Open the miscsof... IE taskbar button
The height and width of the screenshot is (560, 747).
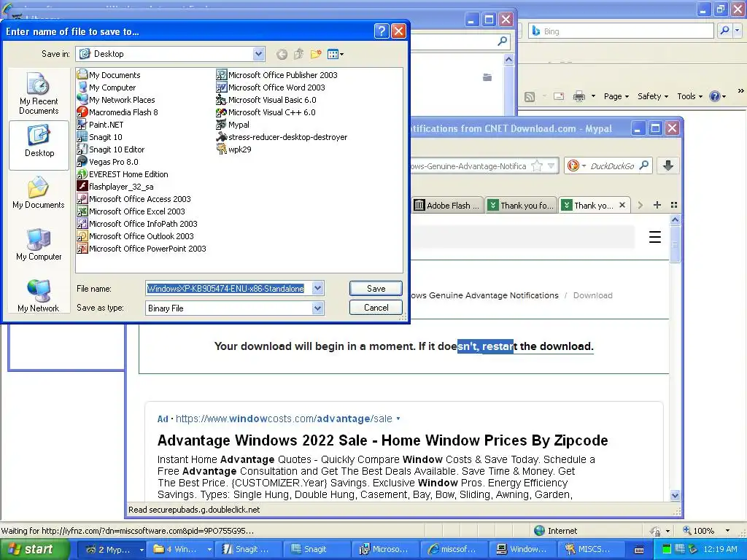tap(454, 550)
